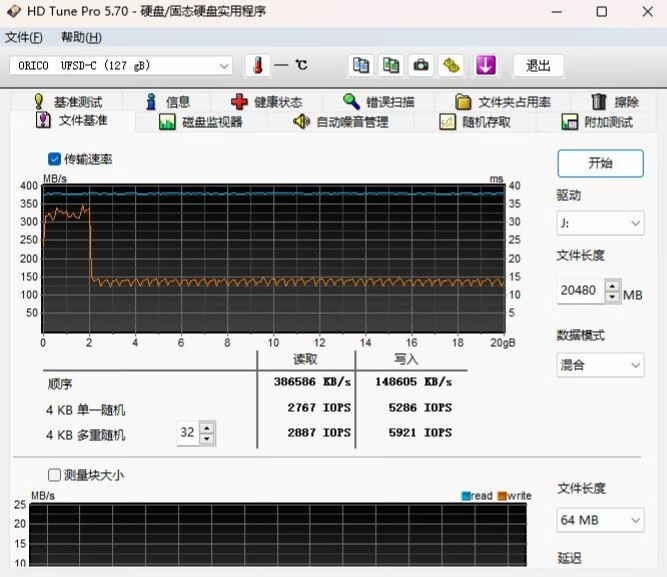
Task: Click the 写入 column header
Action: tap(406, 360)
